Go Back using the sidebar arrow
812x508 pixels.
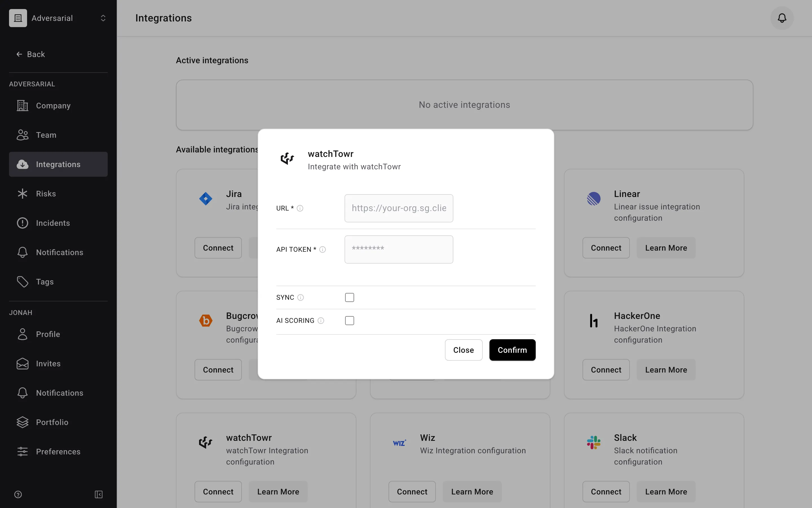(30, 54)
